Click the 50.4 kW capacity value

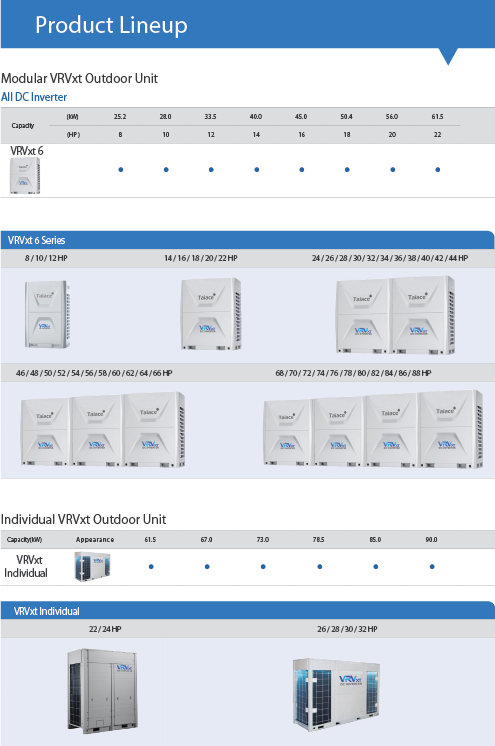point(346,117)
